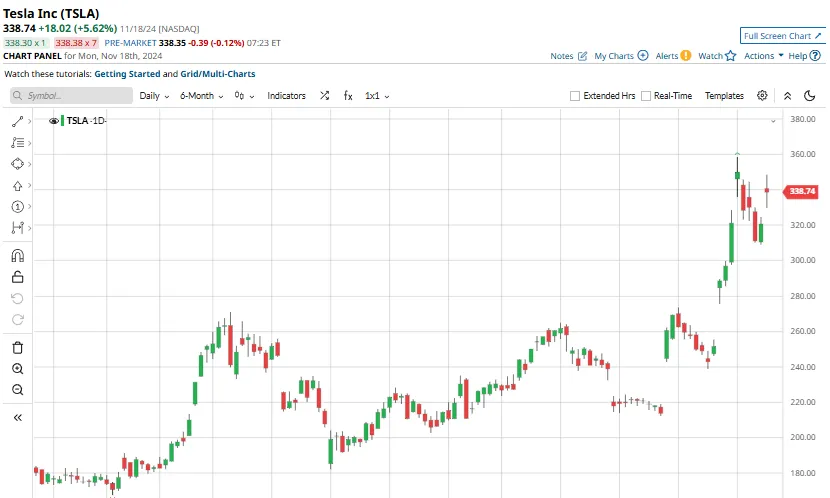Click the 240.00 price axis label
Screen dimensions: 830x498
point(802,367)
